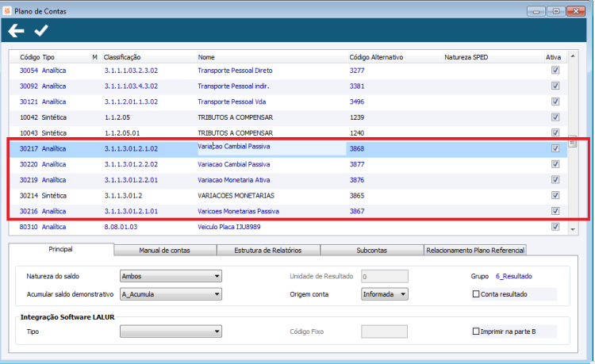Select row VARIACOES MONETARIAS

288,195
